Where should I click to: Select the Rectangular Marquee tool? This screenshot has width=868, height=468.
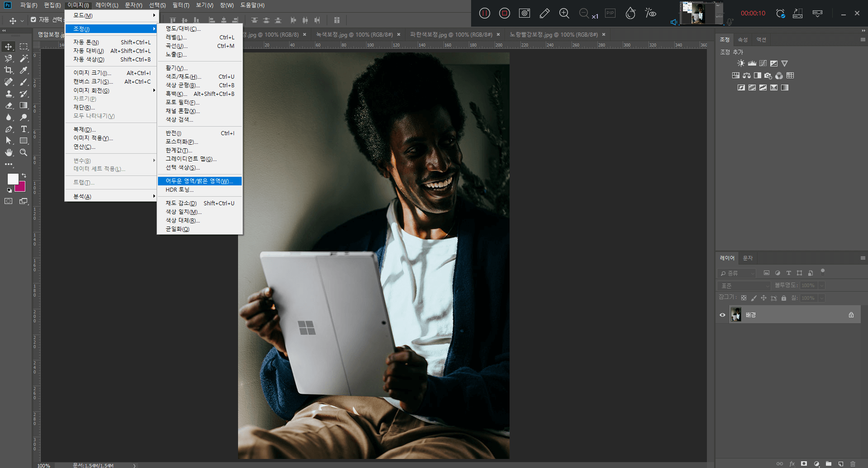coord(24,47)
